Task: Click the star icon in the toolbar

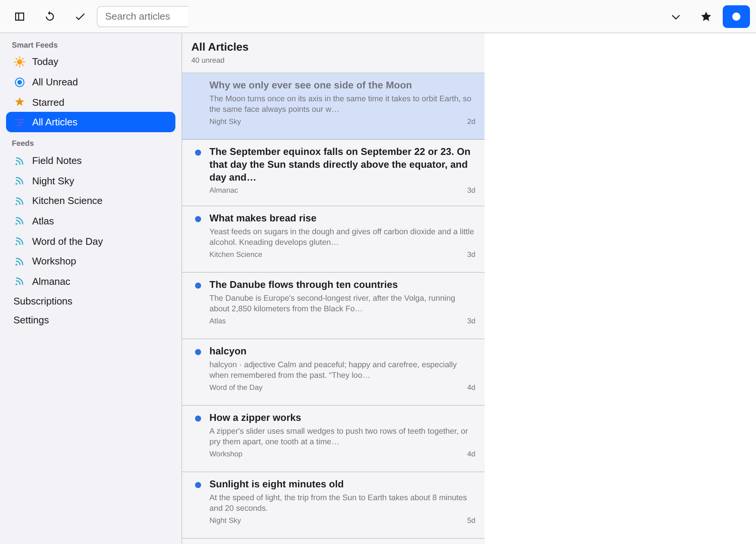Action: pos(706,17)
